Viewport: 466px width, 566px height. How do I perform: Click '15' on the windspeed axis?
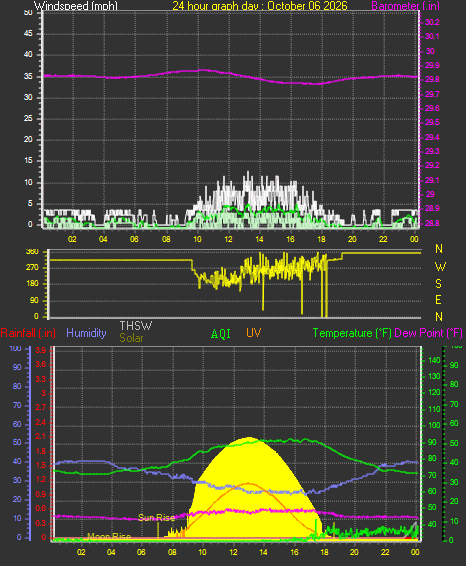pyautogui.click(x=28, y=160)
